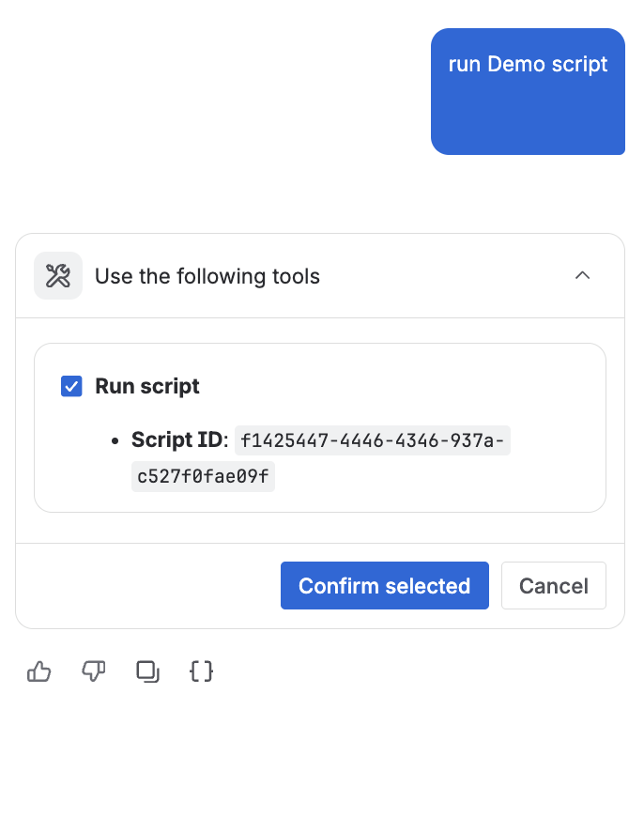
Task: Give the response a thumbs down
Action: point(94,671)
